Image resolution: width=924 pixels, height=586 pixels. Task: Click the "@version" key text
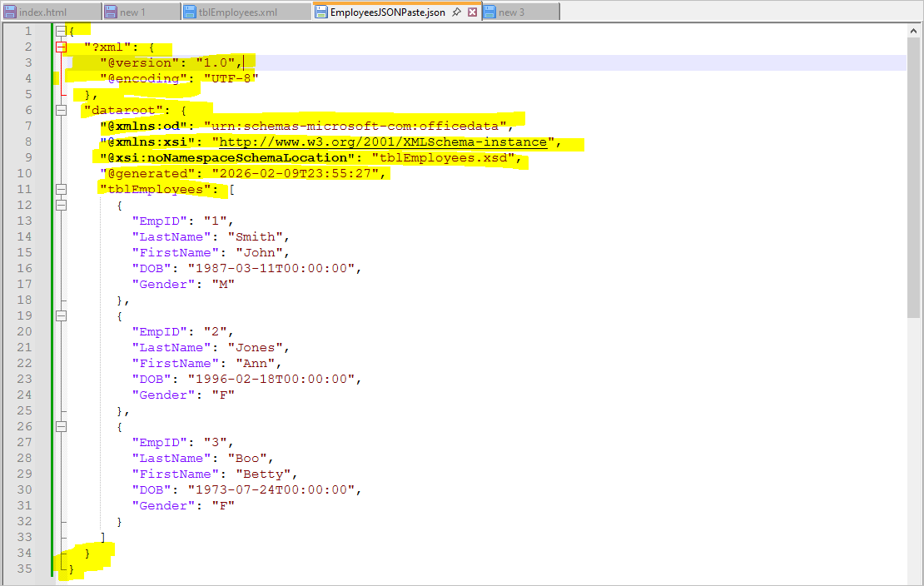[139, 63]
